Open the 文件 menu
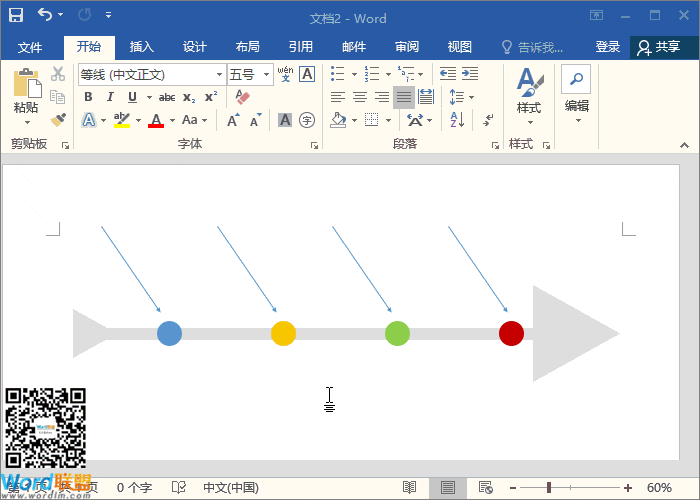This screenshot has width=700, height=500. point(30,47)
